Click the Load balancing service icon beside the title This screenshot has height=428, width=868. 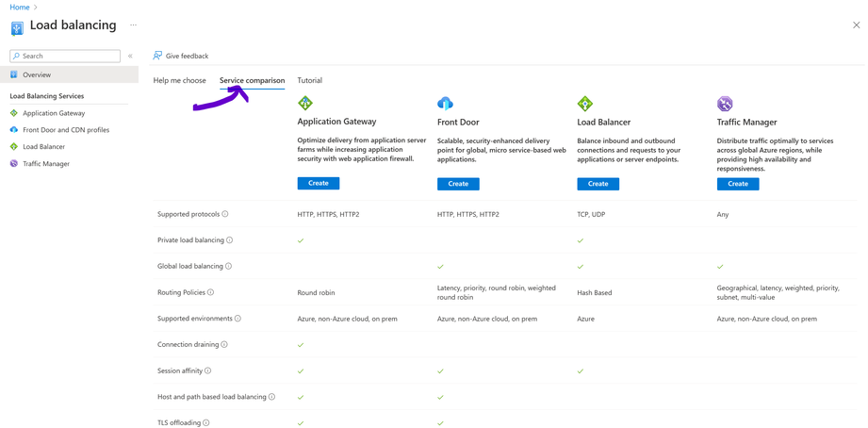point(17,27)
